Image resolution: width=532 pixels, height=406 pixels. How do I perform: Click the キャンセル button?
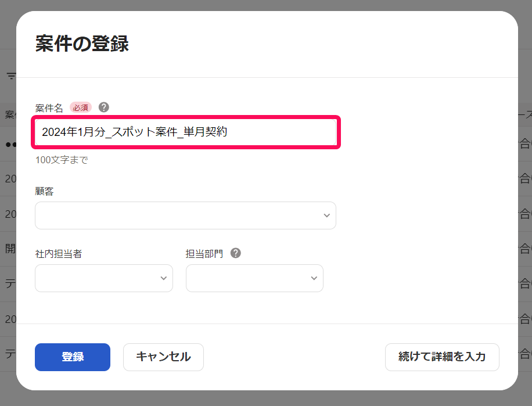pos(163,357)
